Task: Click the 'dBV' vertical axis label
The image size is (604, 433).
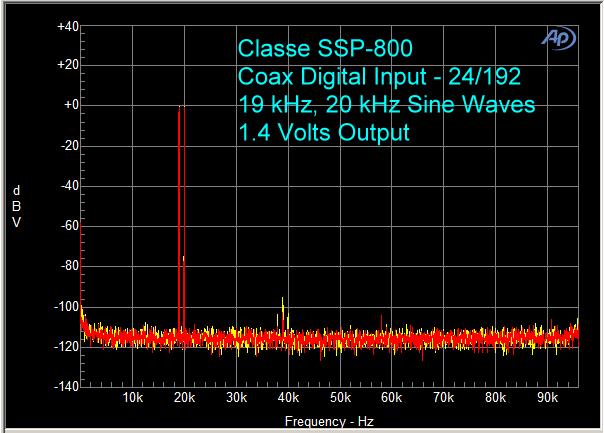Action: coord(16,206)
